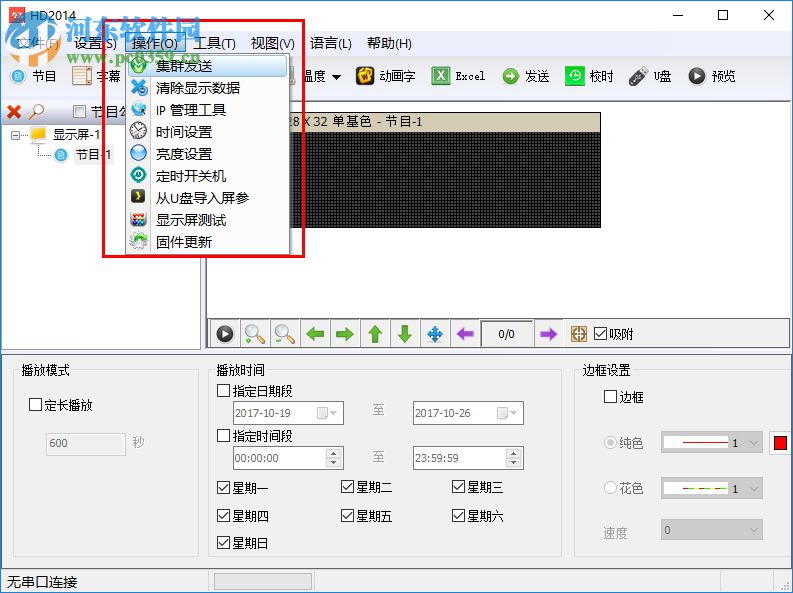Open the 工具(T) menu
Screen dimensions: 793x593
point(214,43)
